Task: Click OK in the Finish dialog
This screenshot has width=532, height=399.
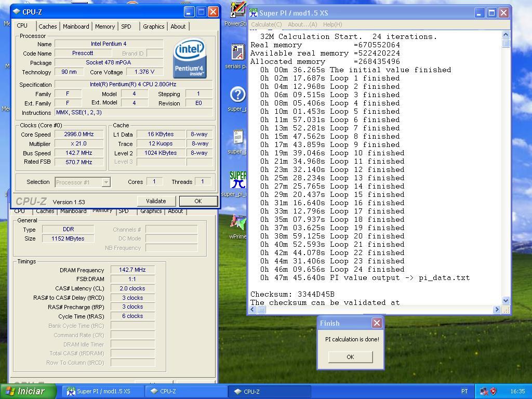Action: coord(351,357)
